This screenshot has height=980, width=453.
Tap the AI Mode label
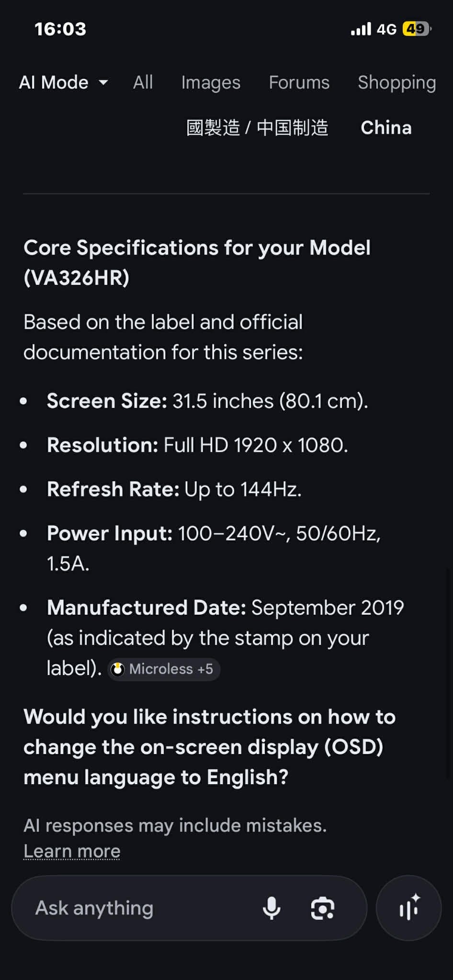click(54, 82)
